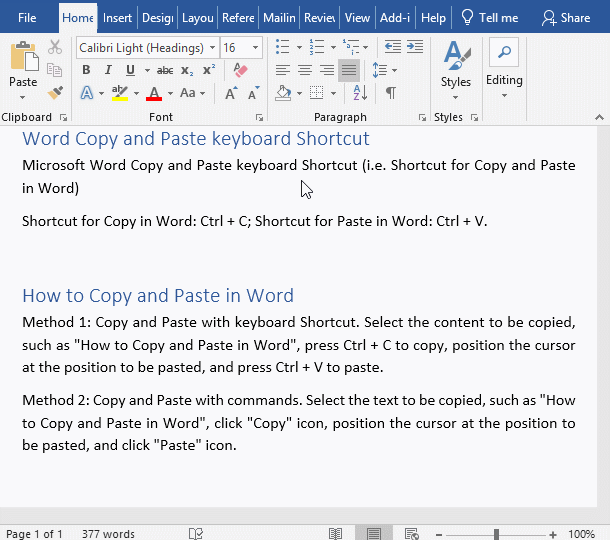The image size is (610, 540).
Task: Align text to the right
Action: pos(327,70)
